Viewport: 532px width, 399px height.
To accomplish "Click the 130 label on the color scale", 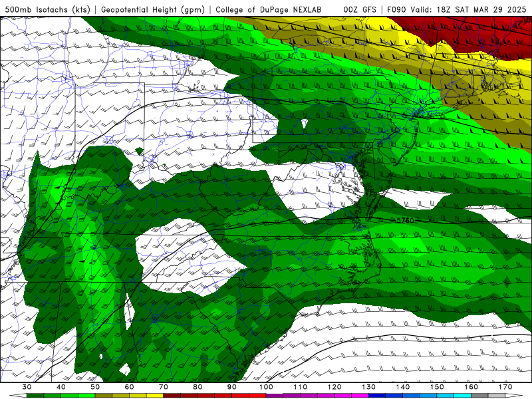I will pos(368,387).
